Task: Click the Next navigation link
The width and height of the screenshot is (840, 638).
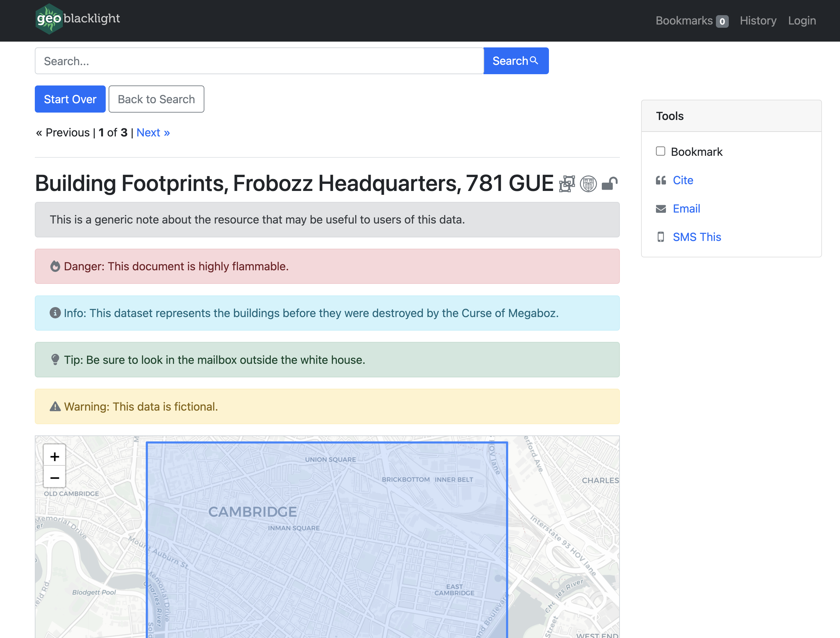Action: pos(153,132)
